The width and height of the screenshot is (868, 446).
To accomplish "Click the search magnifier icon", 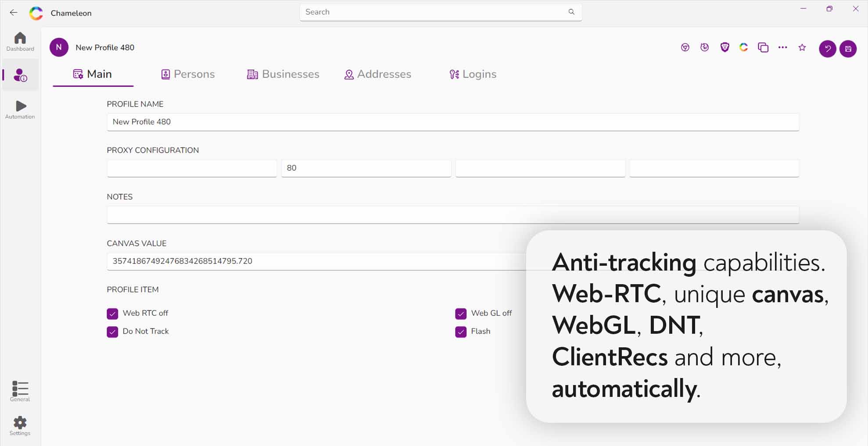I will [571, 12].
